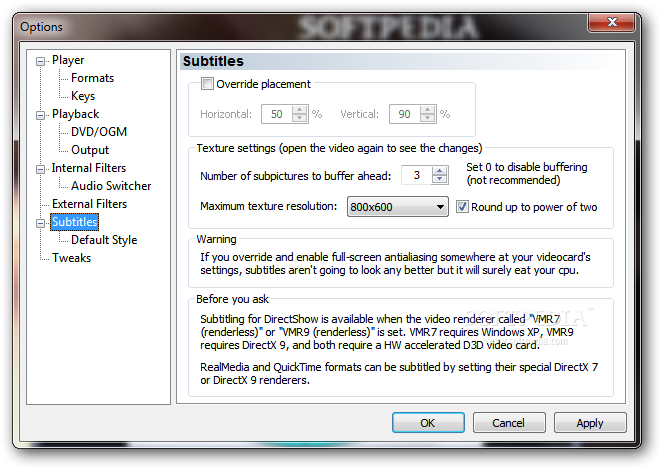Select the Subtitles tree item
Image resolution: width=662 pixels, height=469 pixels.
pos(75,222)
